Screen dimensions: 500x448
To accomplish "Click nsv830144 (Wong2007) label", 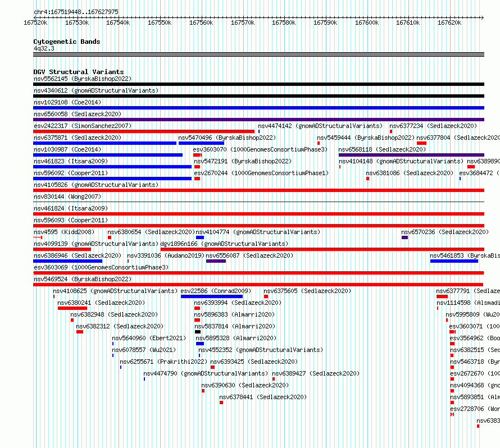I will click(x=67, y=196).
